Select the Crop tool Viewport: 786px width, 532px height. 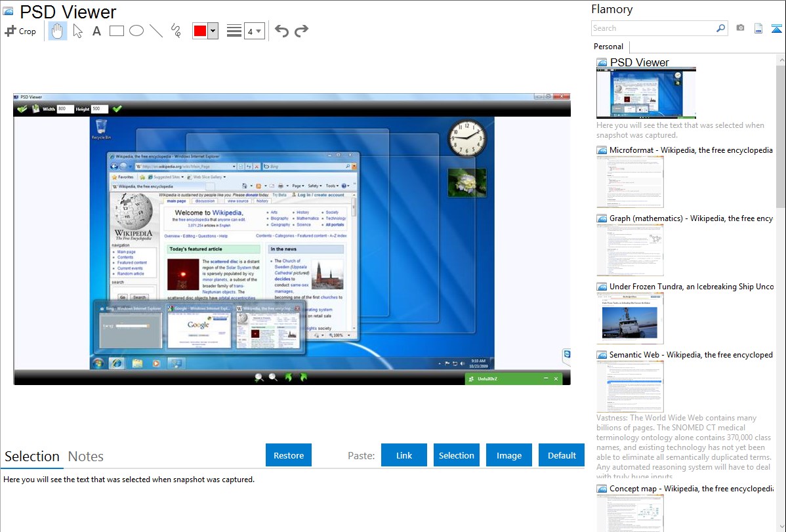point(20,31)
